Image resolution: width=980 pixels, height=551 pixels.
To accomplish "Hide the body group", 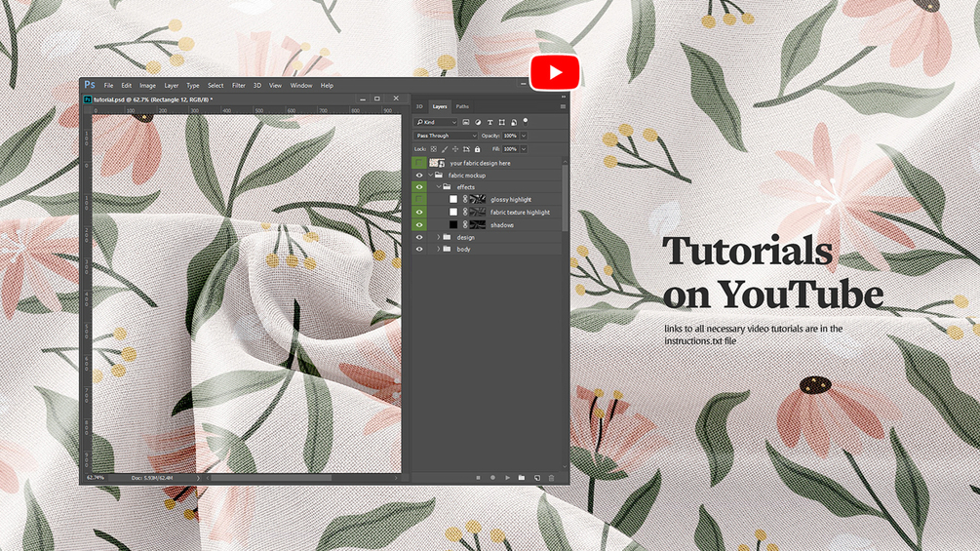I will point(418,249).
